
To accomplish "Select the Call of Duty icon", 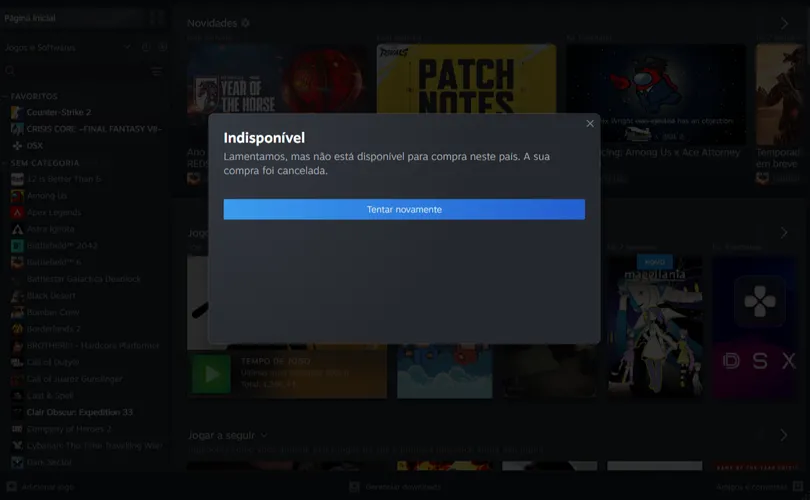I will click(17, 363).
